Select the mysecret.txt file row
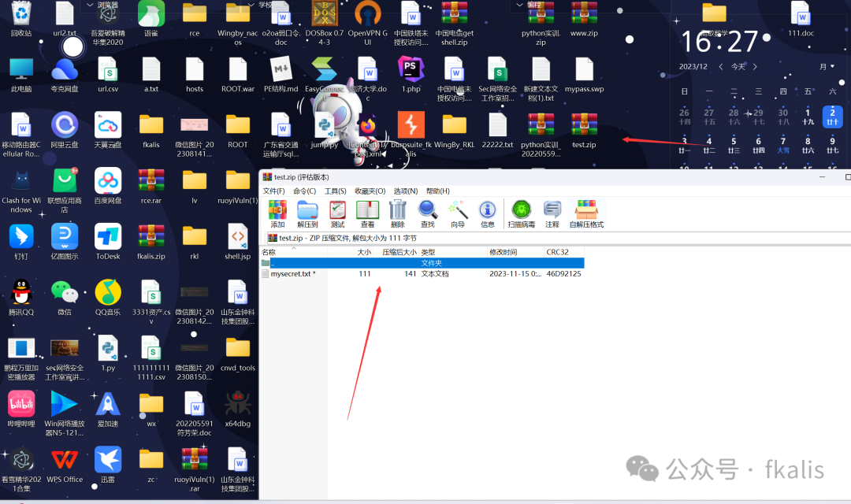Image resolution: width=851 pixels, height=504 pixels. point(422,274)
